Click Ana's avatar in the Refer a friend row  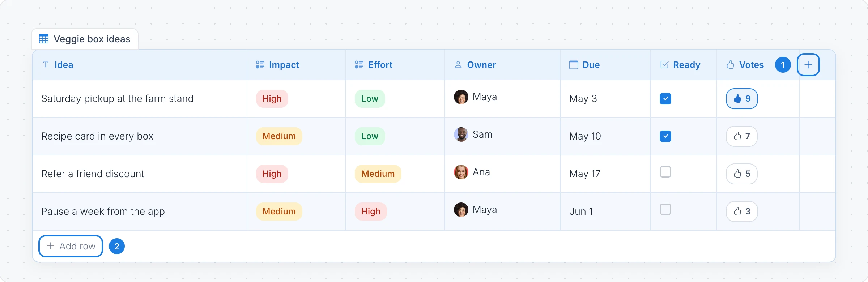461,172
